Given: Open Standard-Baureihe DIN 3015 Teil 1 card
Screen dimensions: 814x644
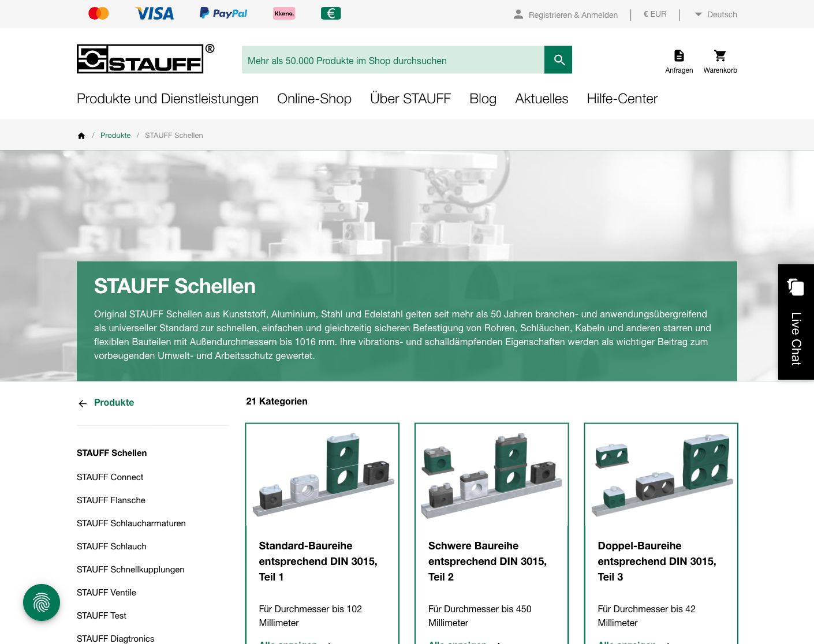Looking at the screenshot, I should coord(318,561).
